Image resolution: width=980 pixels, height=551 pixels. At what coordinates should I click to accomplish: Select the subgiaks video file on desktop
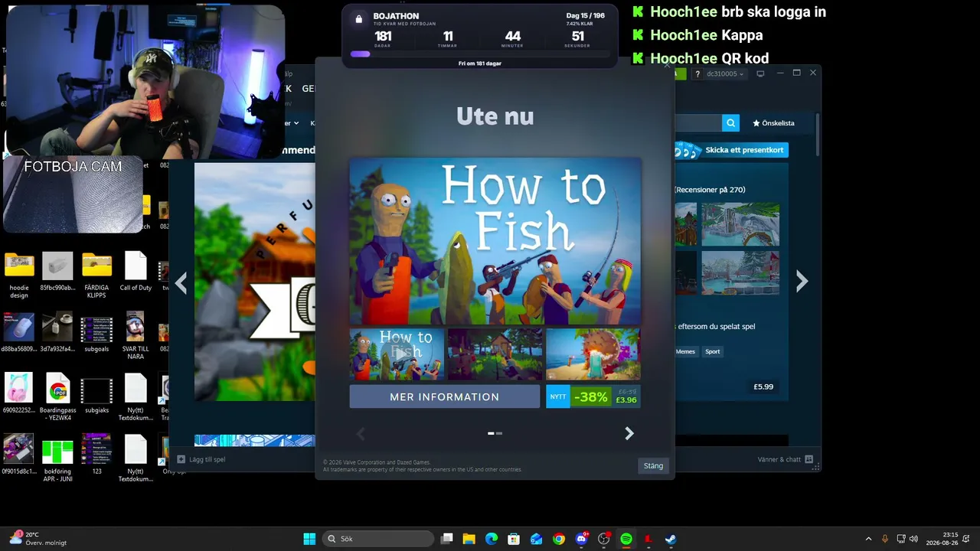[x=96, y=394]
